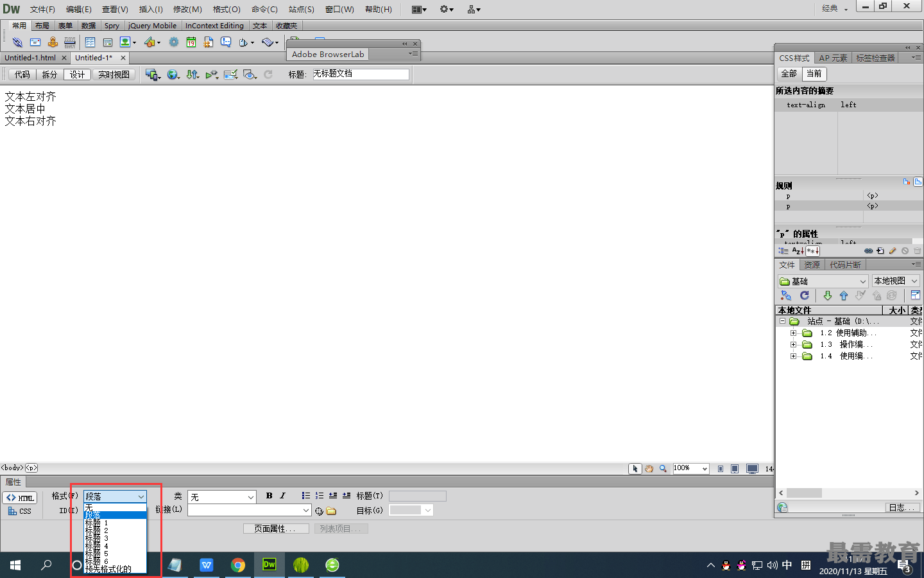Open the 本地视图 view dropdown
Image resolution: width=924 pixels, height=578 pixels.
(x=896, y=281)
